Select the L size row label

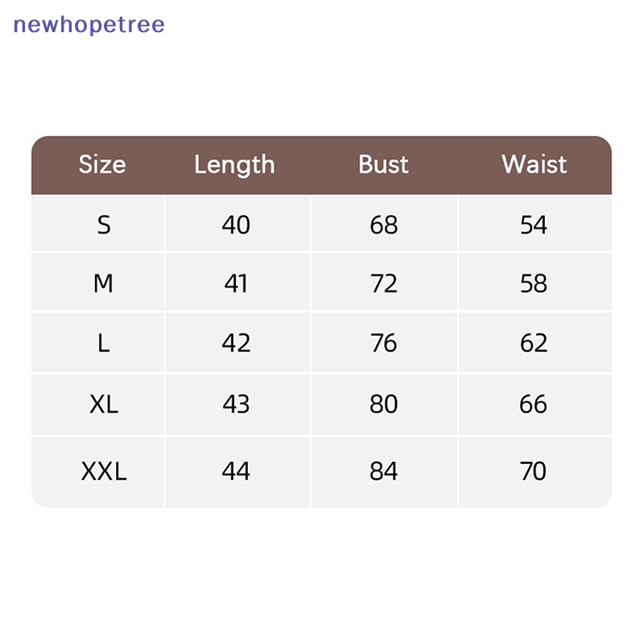tap(103, 343)
